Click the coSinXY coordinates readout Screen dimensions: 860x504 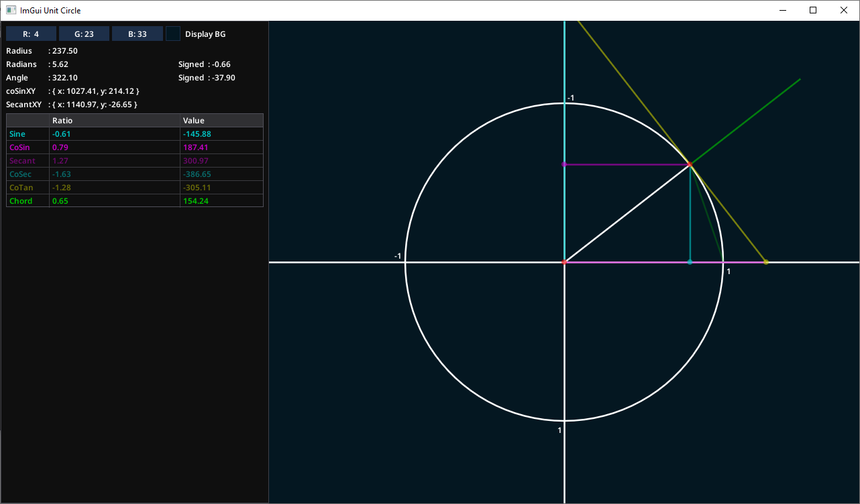click(x=95, y=91)
